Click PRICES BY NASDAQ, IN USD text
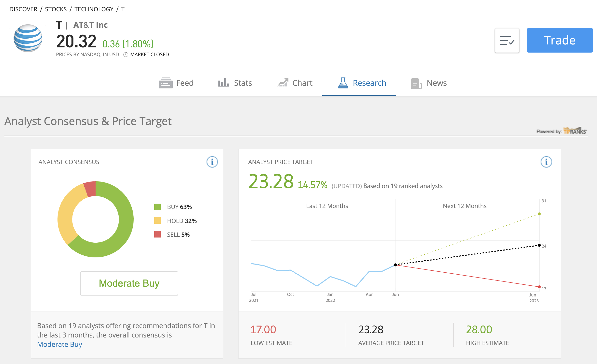The image size is (597, 364). (x=87, y=55)
